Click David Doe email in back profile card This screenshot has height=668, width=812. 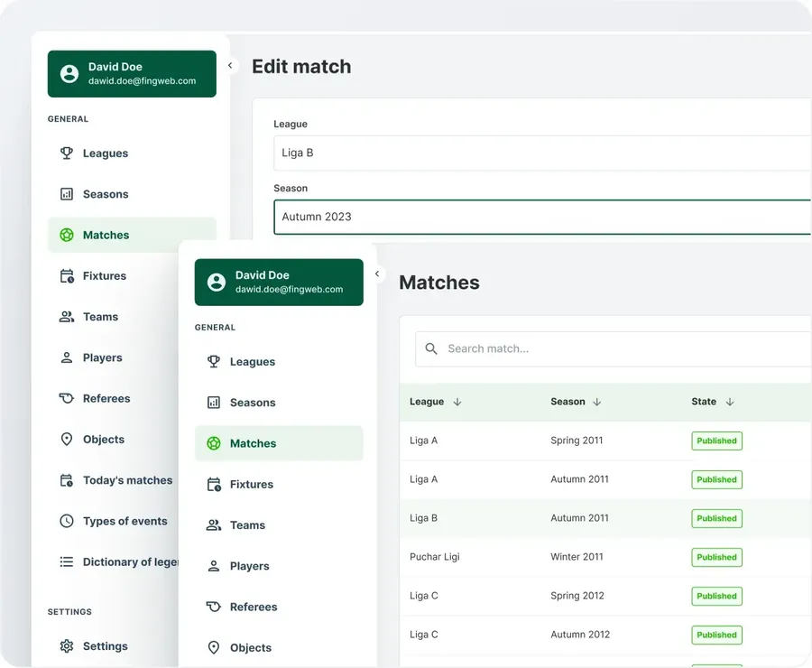pyautogui.click(x=143, y=81)
